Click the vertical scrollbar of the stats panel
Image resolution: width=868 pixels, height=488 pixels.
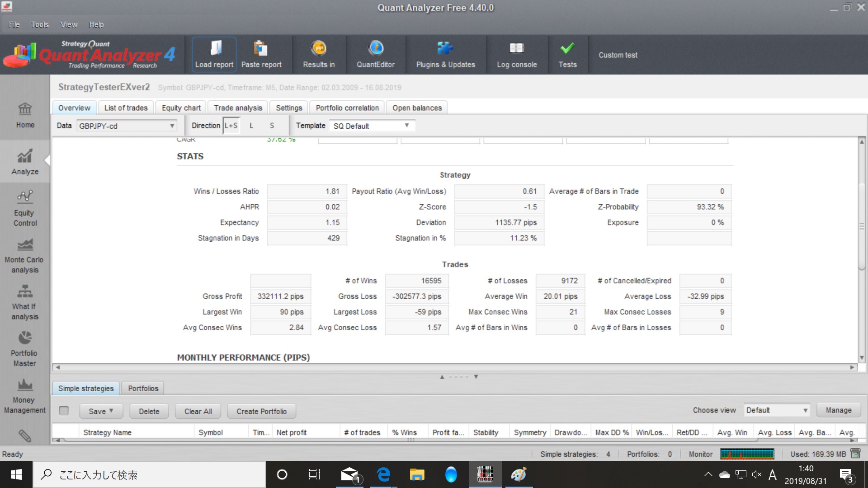click(x=862, y=226)
